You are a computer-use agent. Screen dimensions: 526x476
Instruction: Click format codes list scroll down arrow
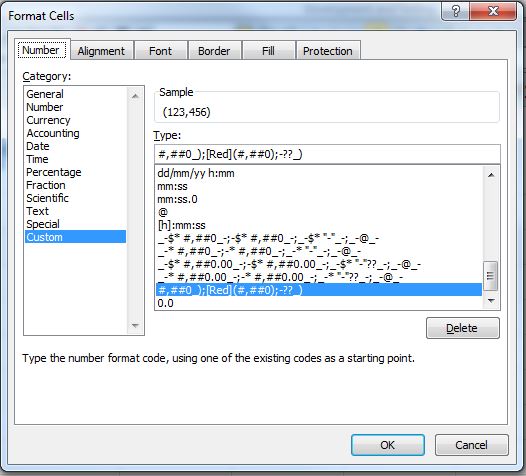(x=491, y=301)
